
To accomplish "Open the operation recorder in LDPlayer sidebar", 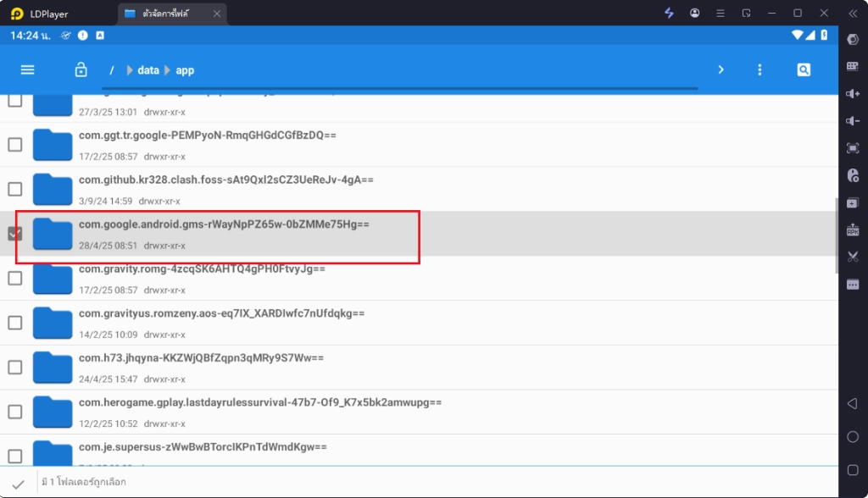I will point(853,175).
